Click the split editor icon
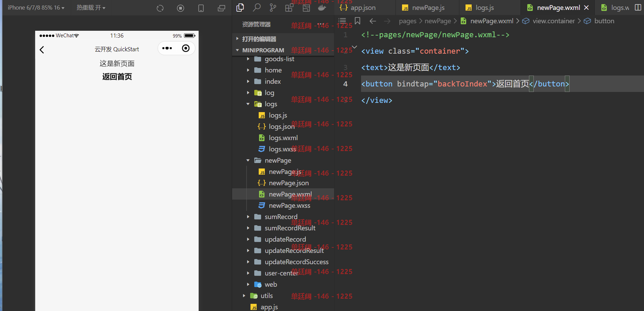Viewport: 644px width, 311px height. (638, 8)
